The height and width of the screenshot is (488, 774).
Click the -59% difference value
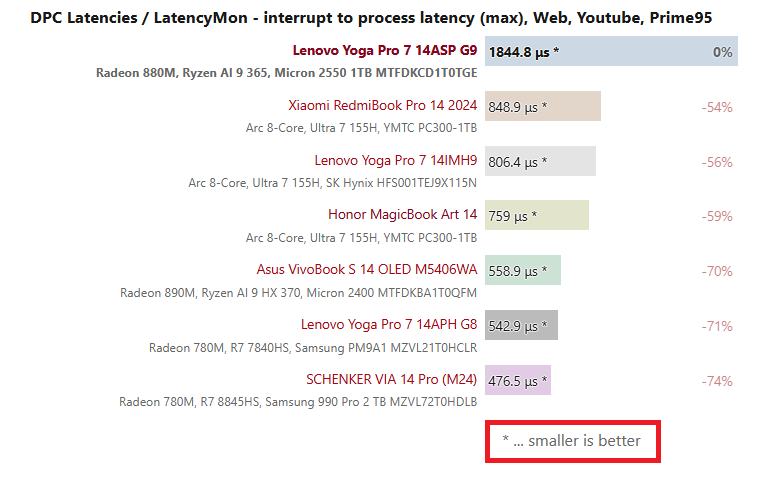pos(717,216)
